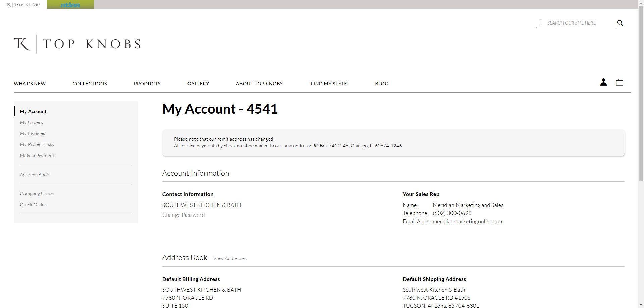The height and width of the screenshot is (308, 644).
Task: Open the Products menu
Action: (x=147, y=84)
